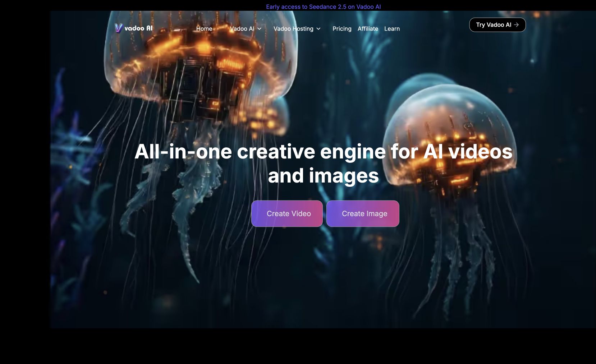Click the Create Image button

click(363, 213)
